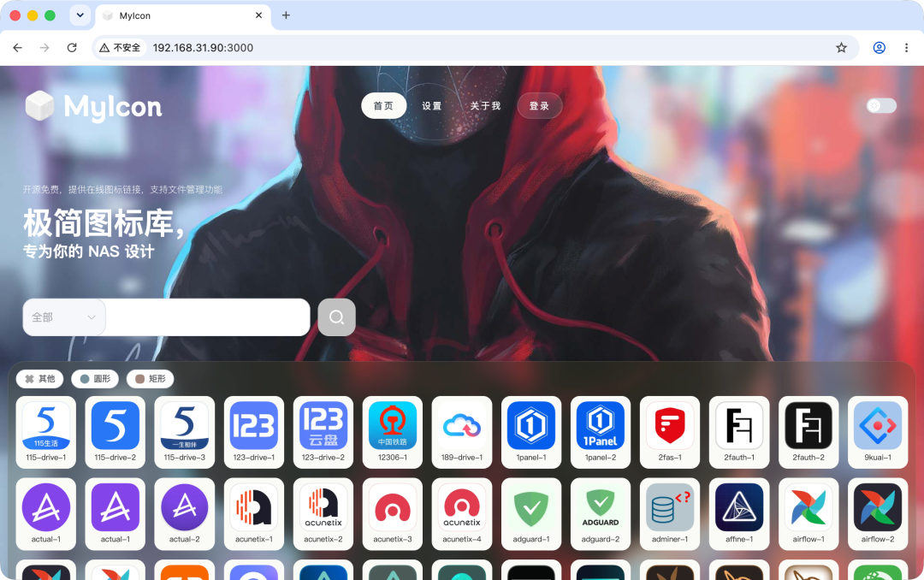
Task: Open the 设置 nav item
Action: [x=432, y=105]
